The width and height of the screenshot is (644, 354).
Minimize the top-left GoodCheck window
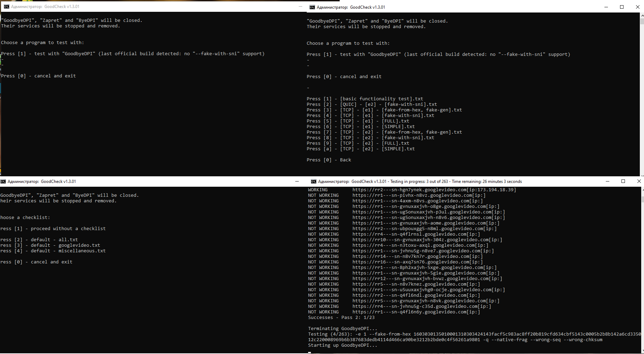tap(300, 7)
